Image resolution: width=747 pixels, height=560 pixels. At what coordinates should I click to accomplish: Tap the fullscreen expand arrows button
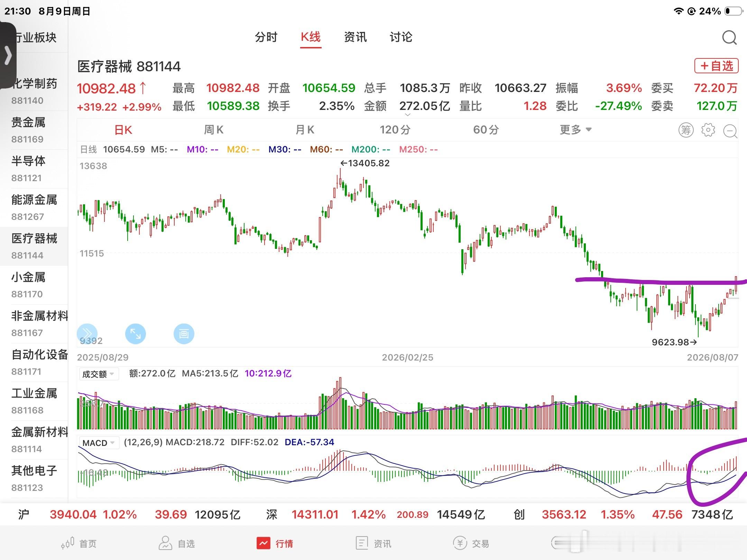135,334
